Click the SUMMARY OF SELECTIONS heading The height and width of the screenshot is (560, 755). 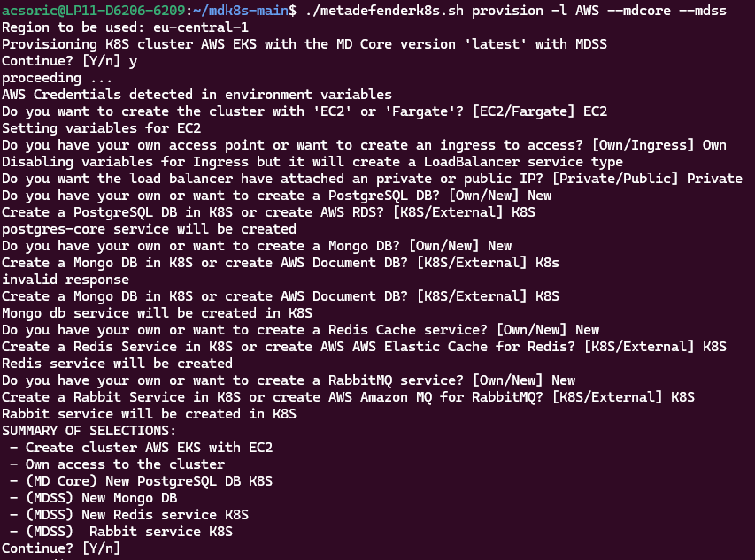click(x=89, y=431)
